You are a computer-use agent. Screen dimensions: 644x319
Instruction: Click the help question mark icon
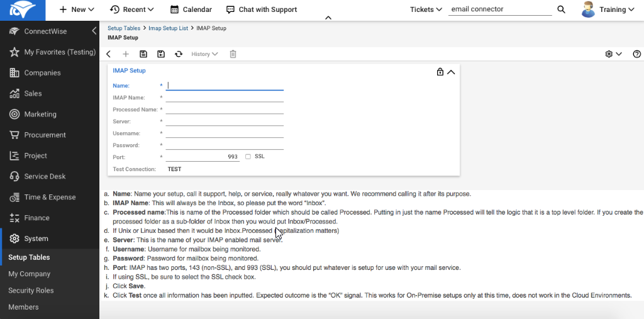coord(636,54)
